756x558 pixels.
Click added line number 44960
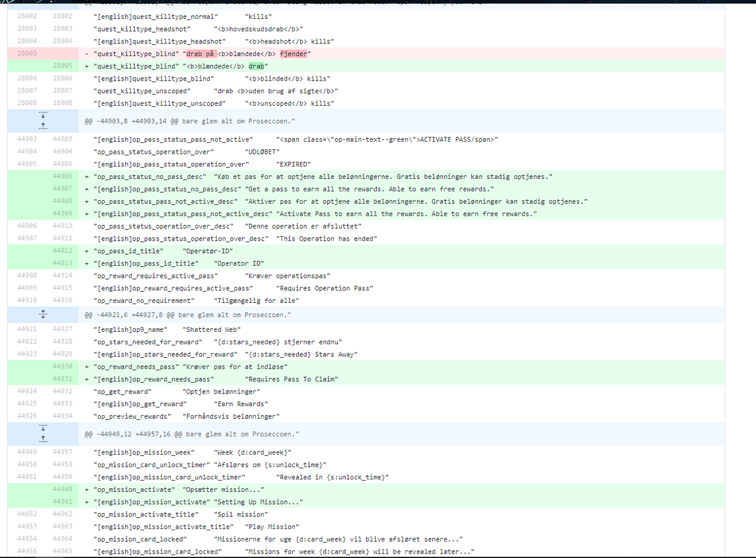point(62,489)
